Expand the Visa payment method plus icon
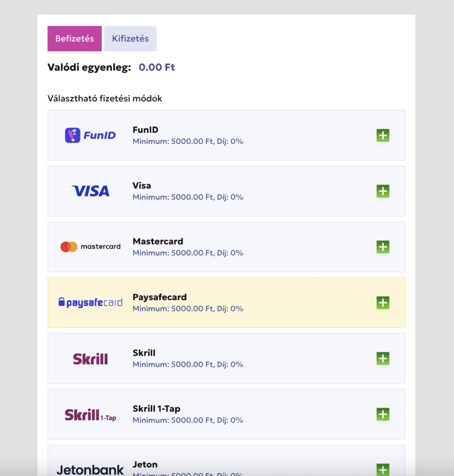The image size is (454, 476). tap(383, 191)
